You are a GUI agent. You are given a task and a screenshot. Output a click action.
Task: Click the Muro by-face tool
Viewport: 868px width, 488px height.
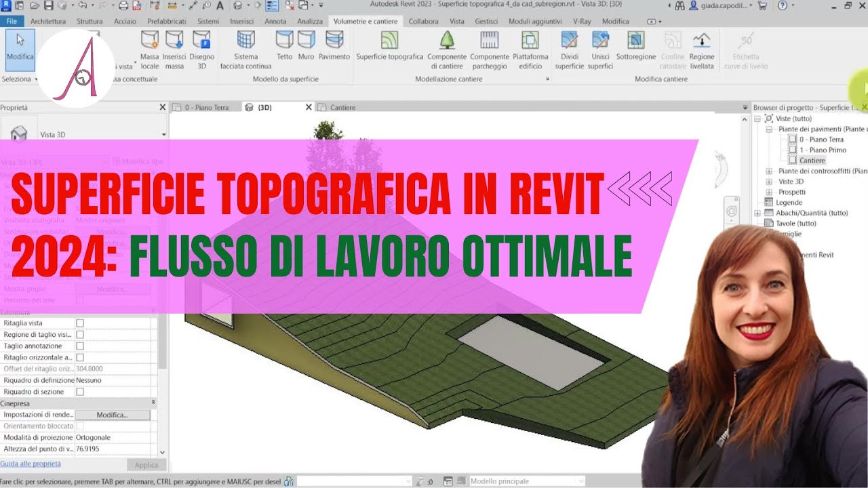click(306, 46)
